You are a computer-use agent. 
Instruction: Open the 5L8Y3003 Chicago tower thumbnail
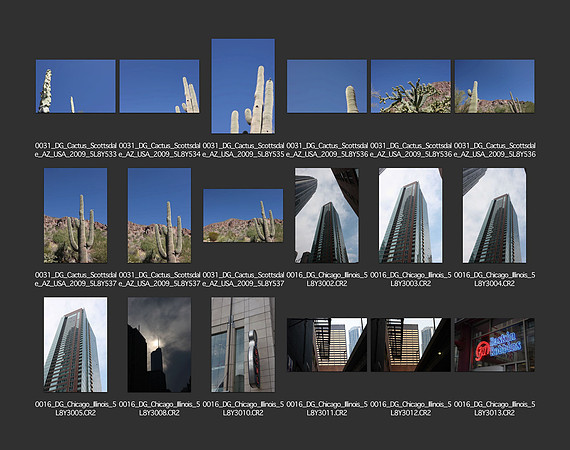tap(411, 216)
